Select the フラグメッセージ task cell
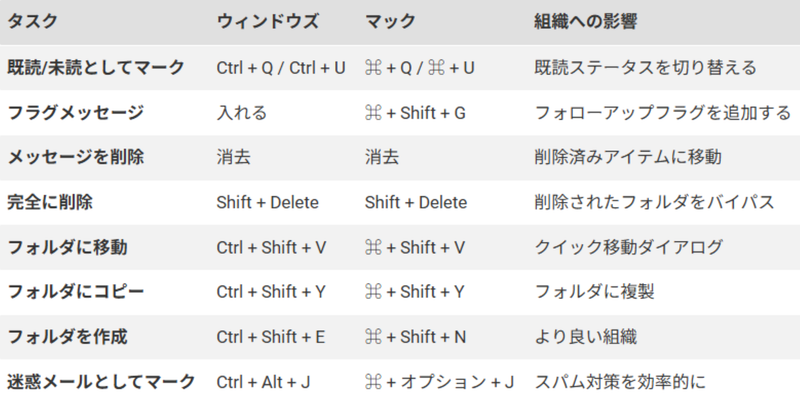Image resolution: width=800 pixels, height=407 pixels. coord(75,113)
